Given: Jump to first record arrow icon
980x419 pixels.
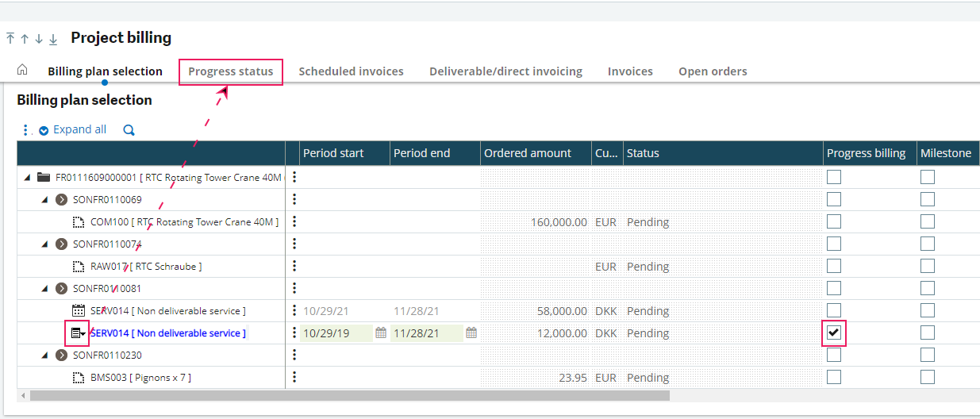Looking at the screenshot, I should coord(10,39).
